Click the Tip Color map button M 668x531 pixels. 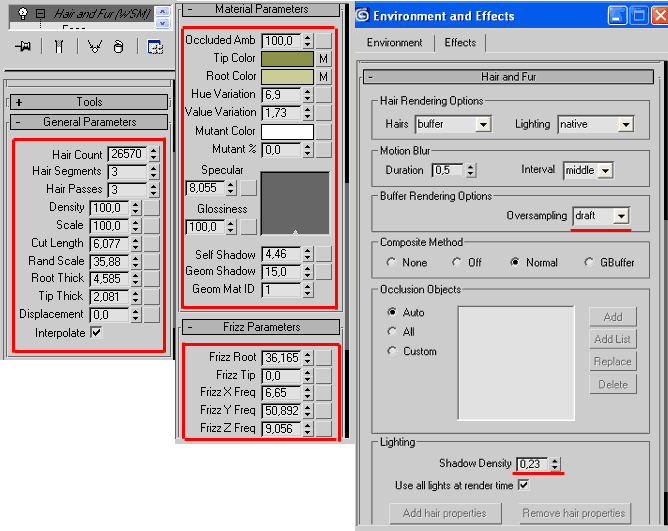[x=323, y=58]
